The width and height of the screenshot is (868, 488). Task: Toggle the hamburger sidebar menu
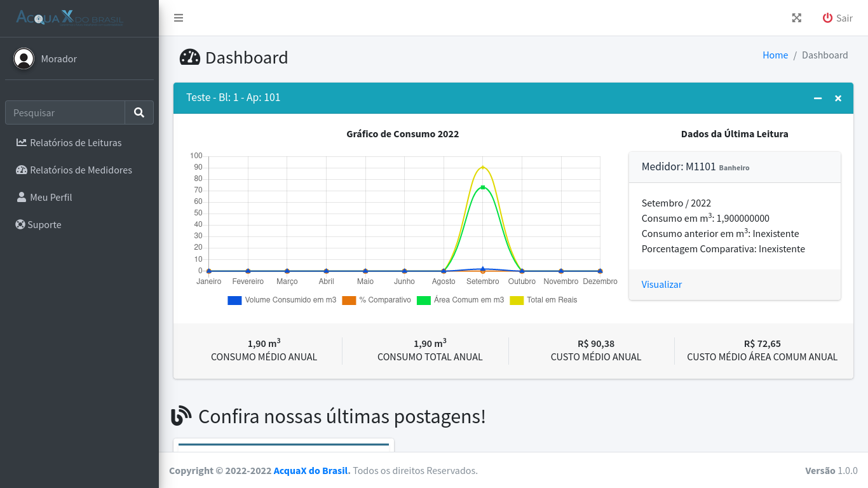tap(179, 18)
